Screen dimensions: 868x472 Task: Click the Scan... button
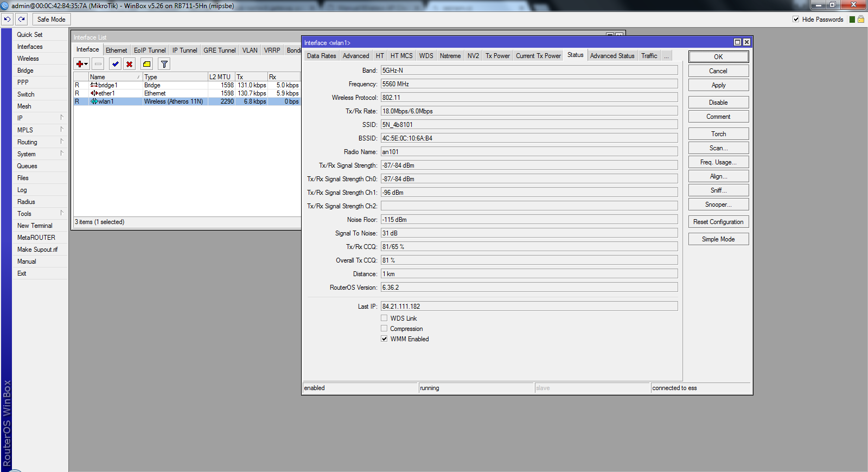click(x=718, y=148)
